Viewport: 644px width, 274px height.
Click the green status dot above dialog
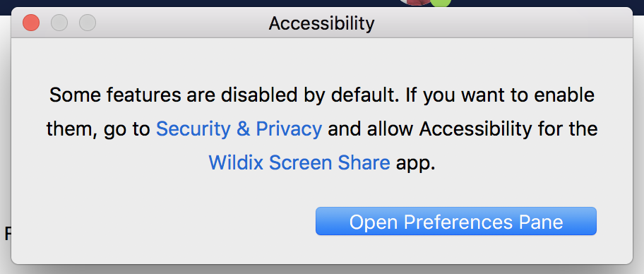click(x=441, y=4)
